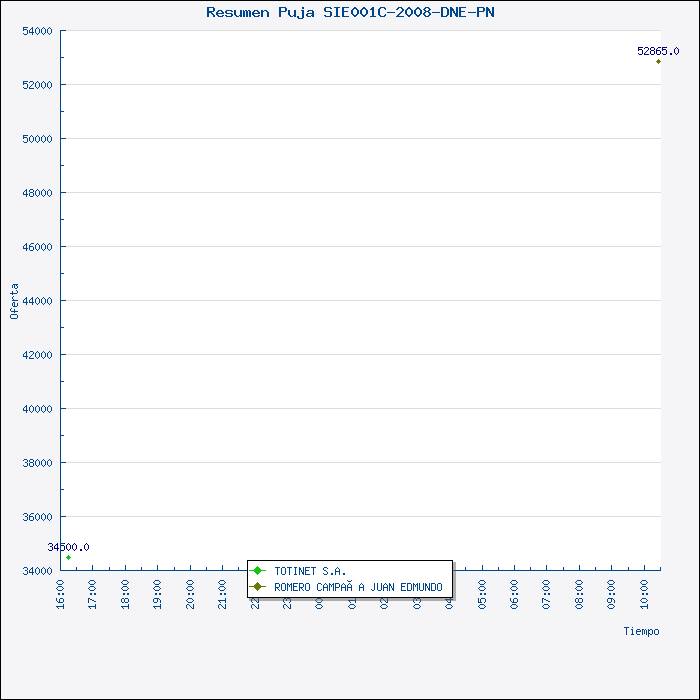The height and width of the screenshot is (700, 700).
Task: Click the 38000 y-axis value
Action: tap(37, 463)
